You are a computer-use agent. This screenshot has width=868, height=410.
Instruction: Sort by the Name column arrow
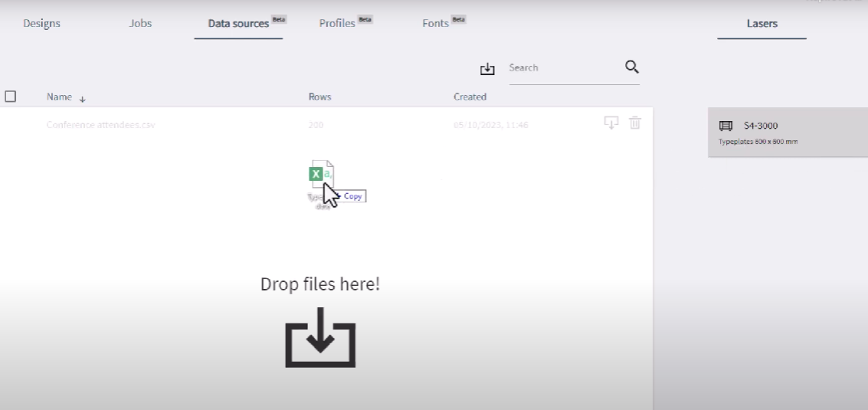[x=82, y=98]
